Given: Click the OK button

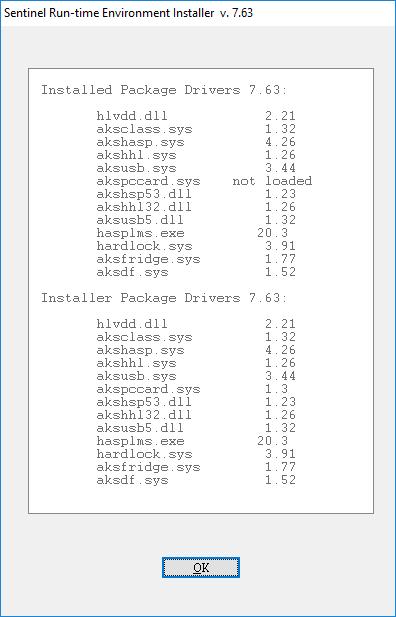Looking at the screenshot, I should (x=201, y=567).
